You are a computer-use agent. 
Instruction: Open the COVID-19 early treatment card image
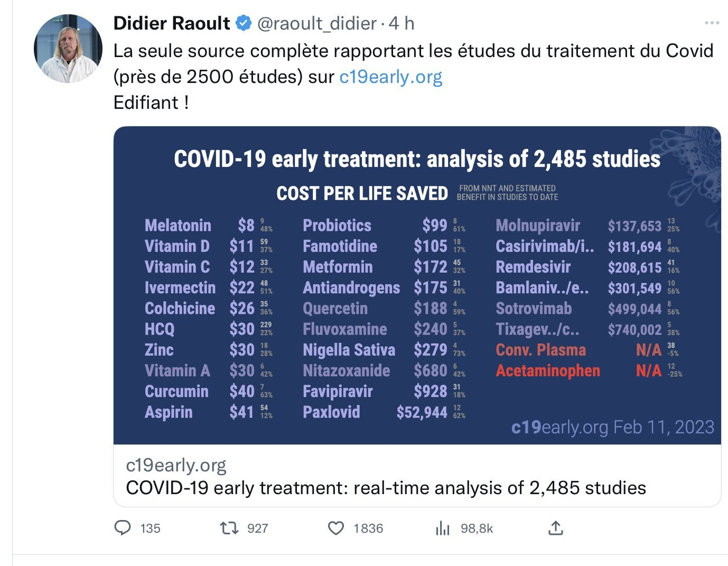[417, 285]
